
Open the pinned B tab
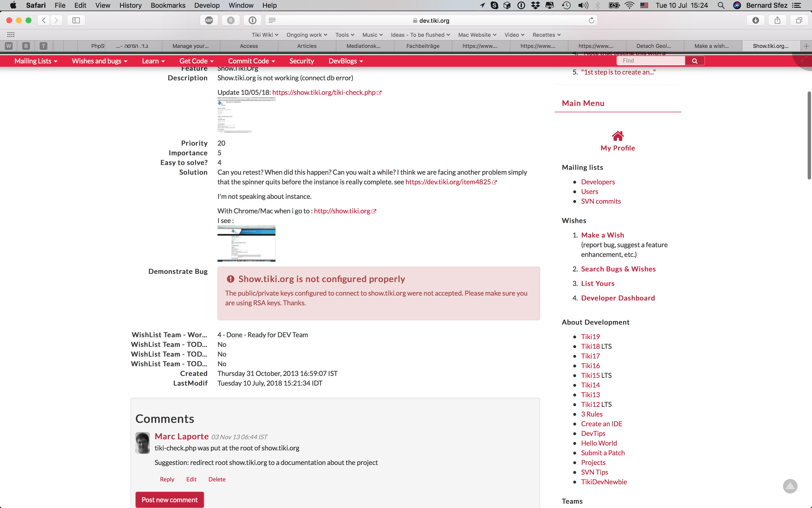point(26,46)
